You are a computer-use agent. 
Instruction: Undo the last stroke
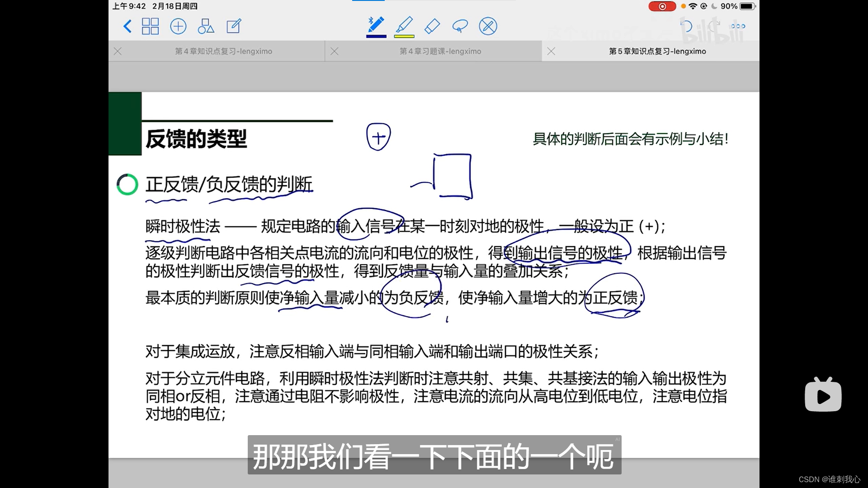click(x=686, y=26)
